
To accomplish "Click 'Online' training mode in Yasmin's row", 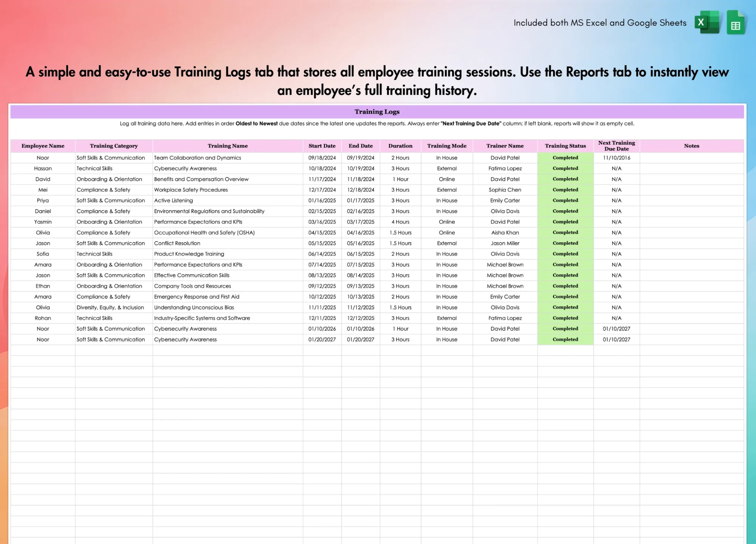I will pyautogui.click(x=447, y=222).
